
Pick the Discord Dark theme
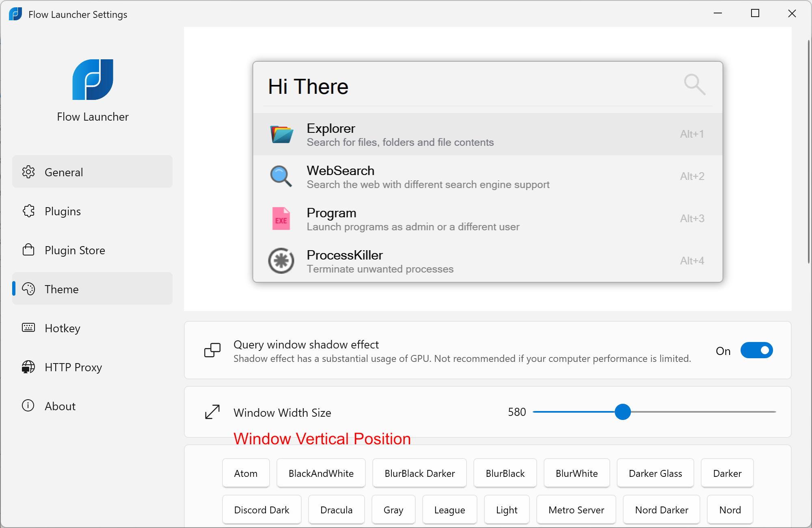pos(261,510)
